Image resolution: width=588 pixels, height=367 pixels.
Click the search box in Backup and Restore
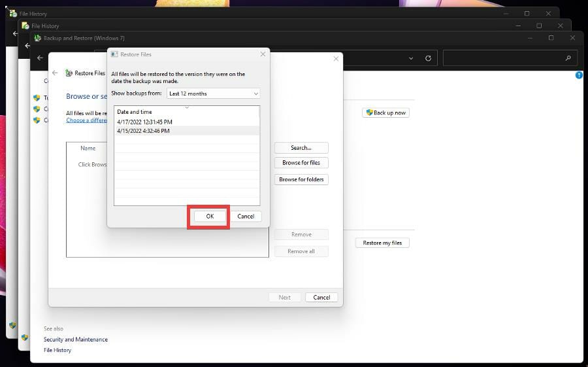coord(510,58)
